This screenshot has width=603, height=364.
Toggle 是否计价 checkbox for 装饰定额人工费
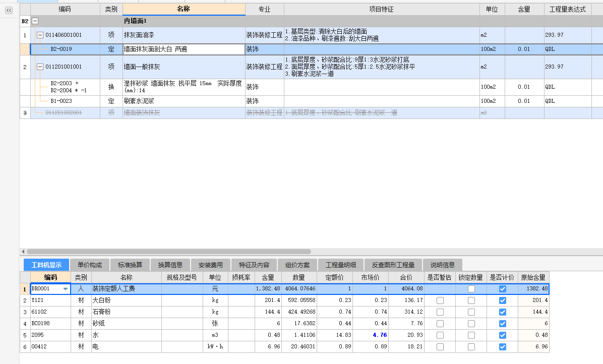pyautogui.click(x=502, y=289)
